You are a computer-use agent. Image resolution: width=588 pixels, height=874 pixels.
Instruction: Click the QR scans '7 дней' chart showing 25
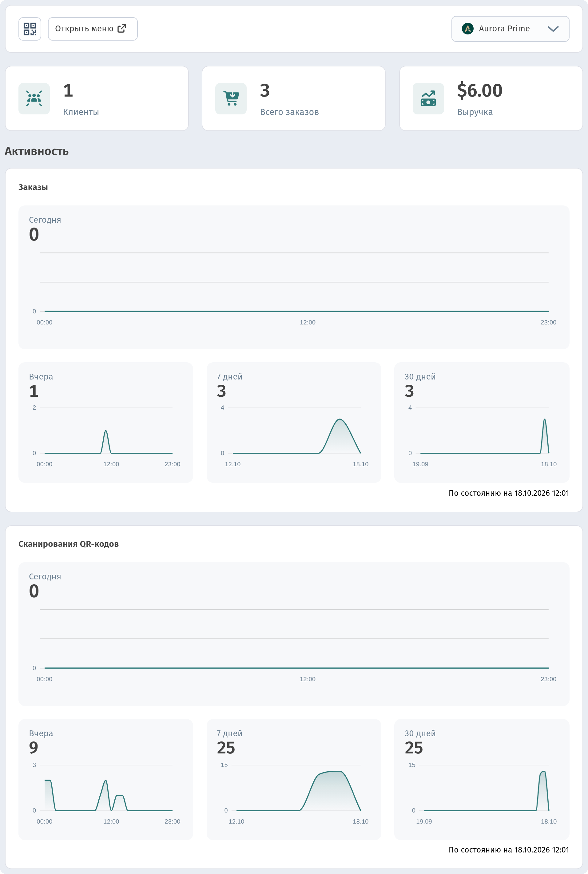pos(294,779)
